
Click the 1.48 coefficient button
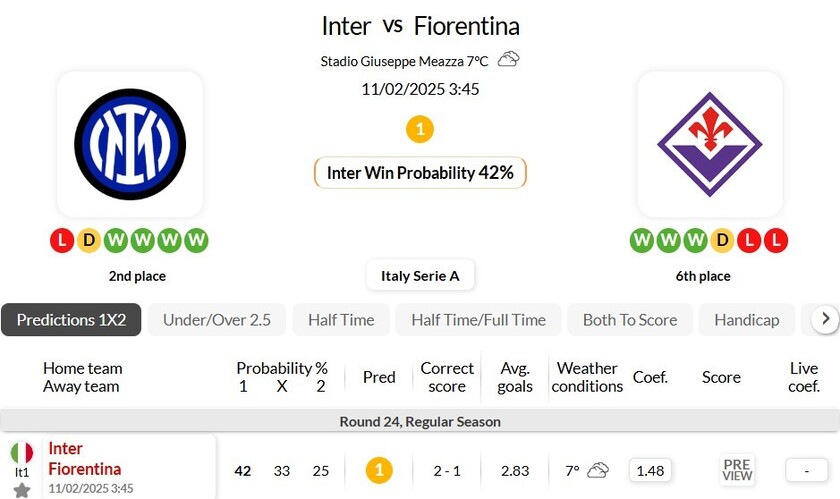pyautogui.click(x=650, y=470)
